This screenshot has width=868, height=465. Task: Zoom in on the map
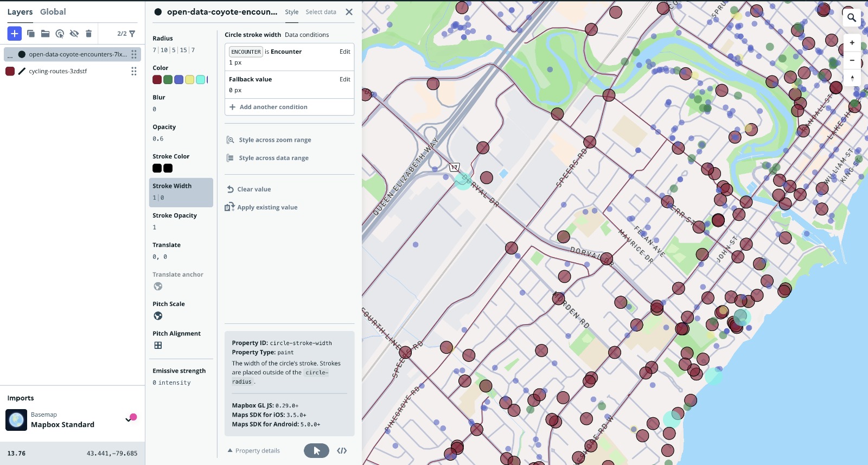(x=852, y=43)
